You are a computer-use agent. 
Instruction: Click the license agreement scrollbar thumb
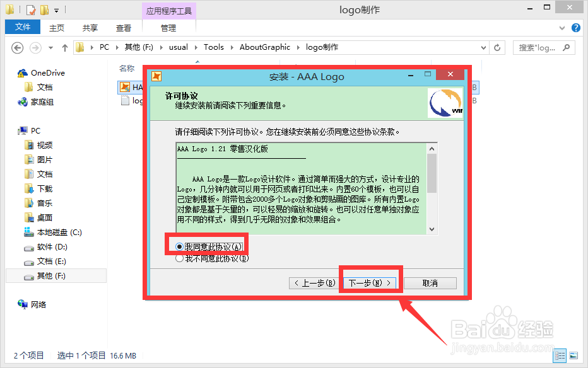click(x=432, y=173)
